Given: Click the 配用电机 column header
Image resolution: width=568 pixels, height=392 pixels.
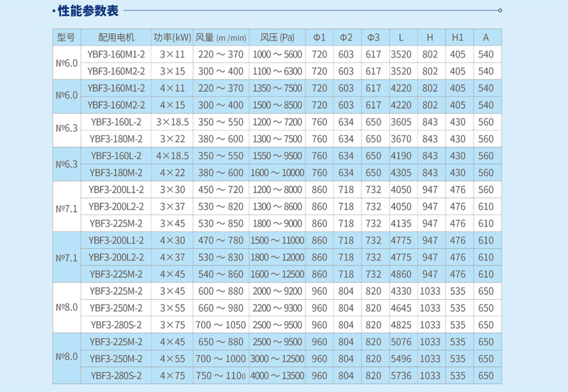Looking at the screenshot, I should click(116, 37).
